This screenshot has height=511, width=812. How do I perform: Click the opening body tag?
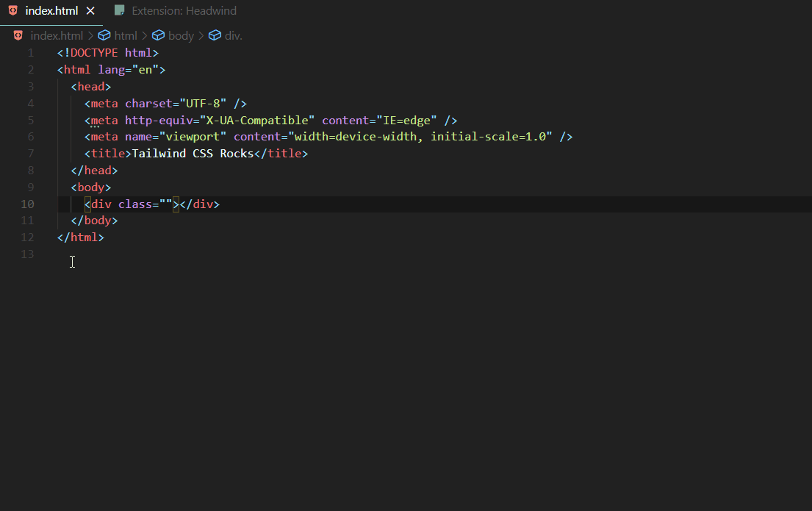pyautogui.click(x=91, y=187)
